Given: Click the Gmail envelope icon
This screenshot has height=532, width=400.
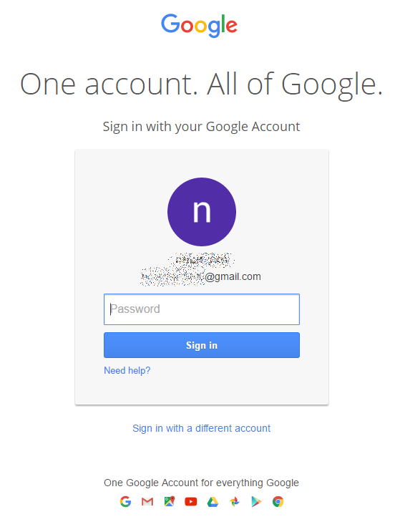Looking at the screenshot, I should tap(147, 501).
